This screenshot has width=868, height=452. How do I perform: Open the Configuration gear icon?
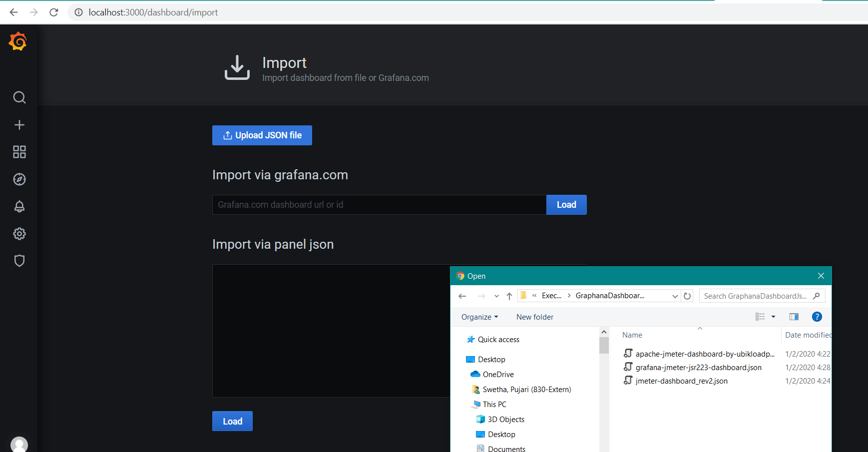pyautogui.click(x=19, y=234)
